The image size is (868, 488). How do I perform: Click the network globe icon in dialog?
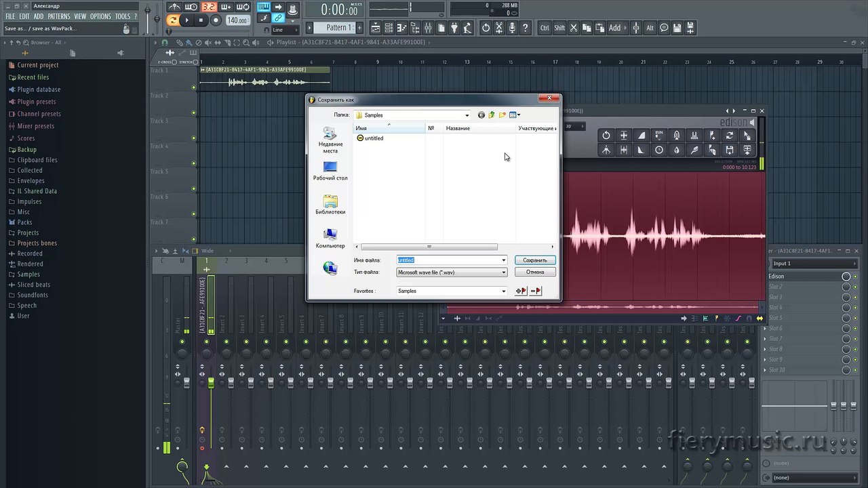[330, 268]
